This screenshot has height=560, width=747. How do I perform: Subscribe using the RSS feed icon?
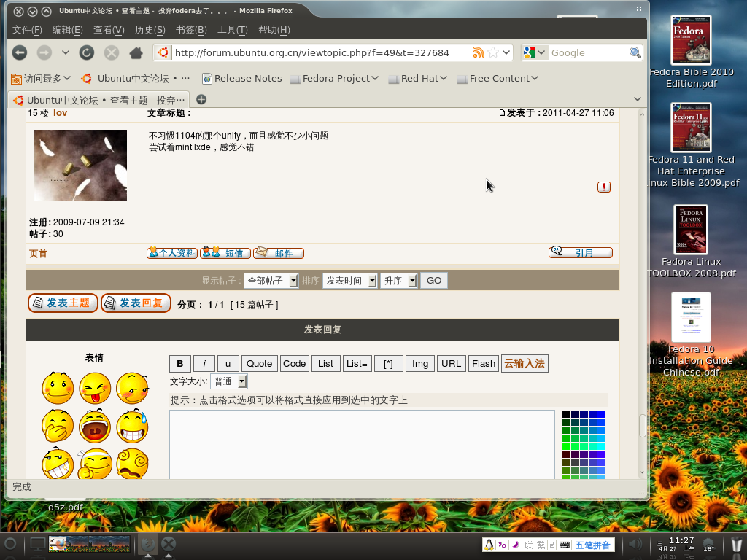pos(479,52)
